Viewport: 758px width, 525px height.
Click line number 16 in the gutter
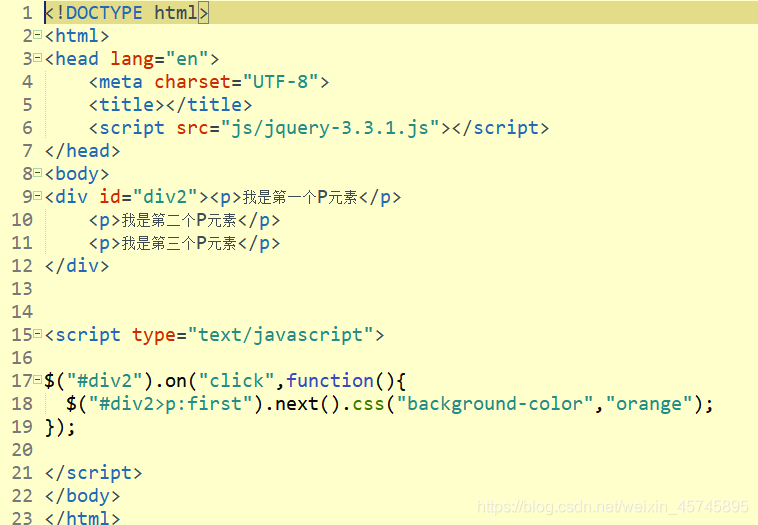pos(22,358)
